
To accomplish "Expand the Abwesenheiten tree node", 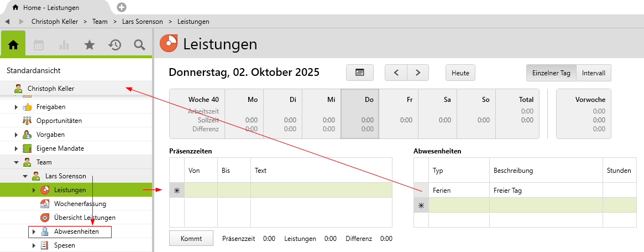I will (x=34, y=232).
